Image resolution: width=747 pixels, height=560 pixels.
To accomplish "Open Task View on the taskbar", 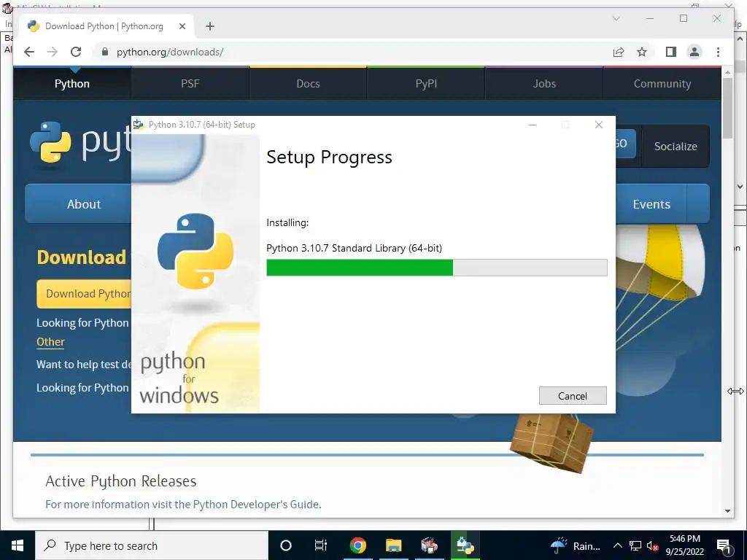I will click(x=321, y=545).
